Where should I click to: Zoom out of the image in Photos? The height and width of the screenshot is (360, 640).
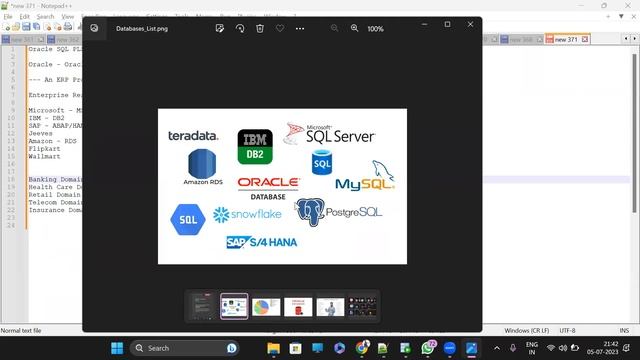334,28
